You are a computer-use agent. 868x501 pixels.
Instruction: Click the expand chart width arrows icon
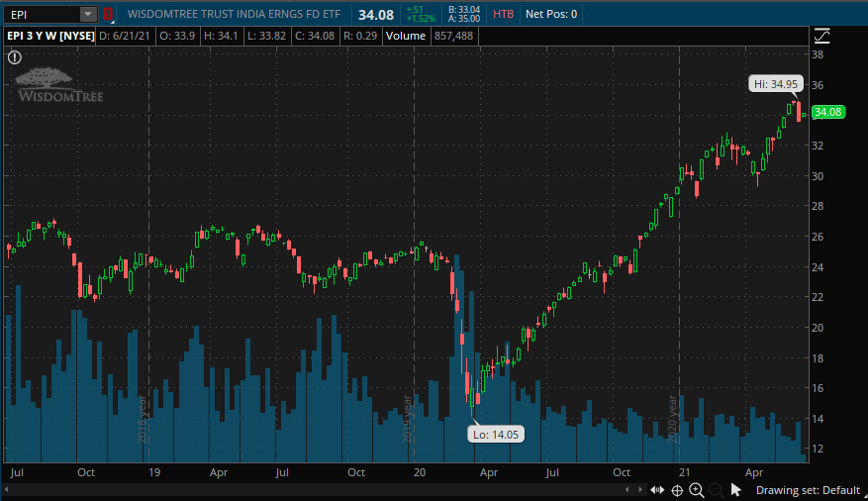click(x=657, y=490)
